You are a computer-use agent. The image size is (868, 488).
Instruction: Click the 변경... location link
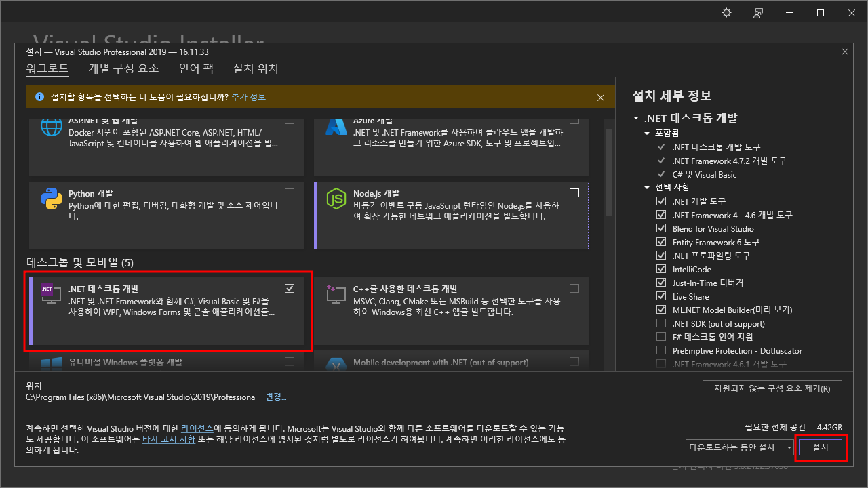pos(276,397)
